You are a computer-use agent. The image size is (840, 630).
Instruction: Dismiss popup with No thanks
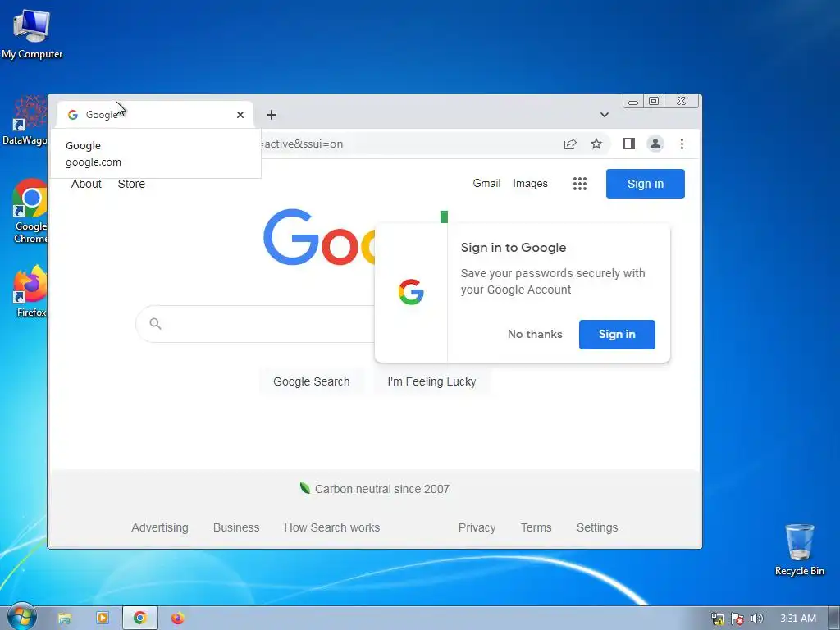(535, 335)
